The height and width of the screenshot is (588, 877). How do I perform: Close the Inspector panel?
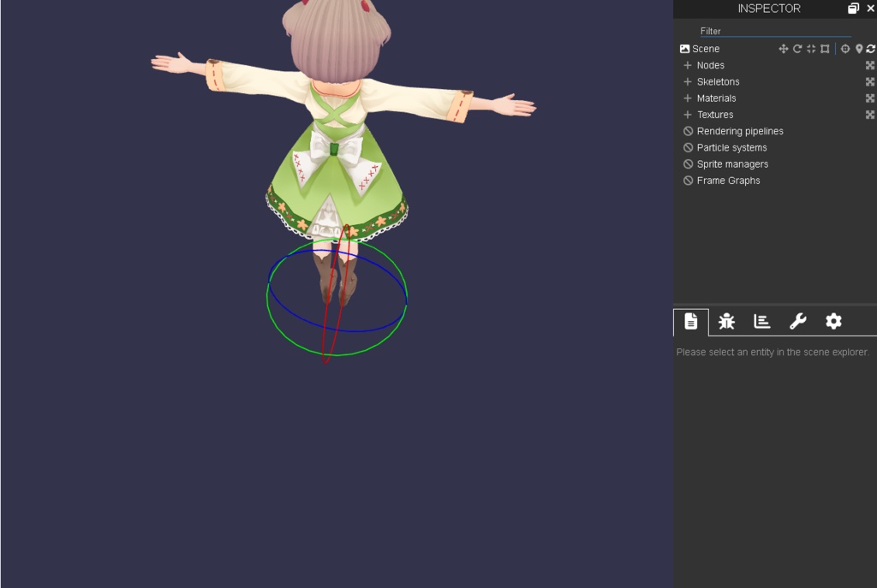pos(870,9)
